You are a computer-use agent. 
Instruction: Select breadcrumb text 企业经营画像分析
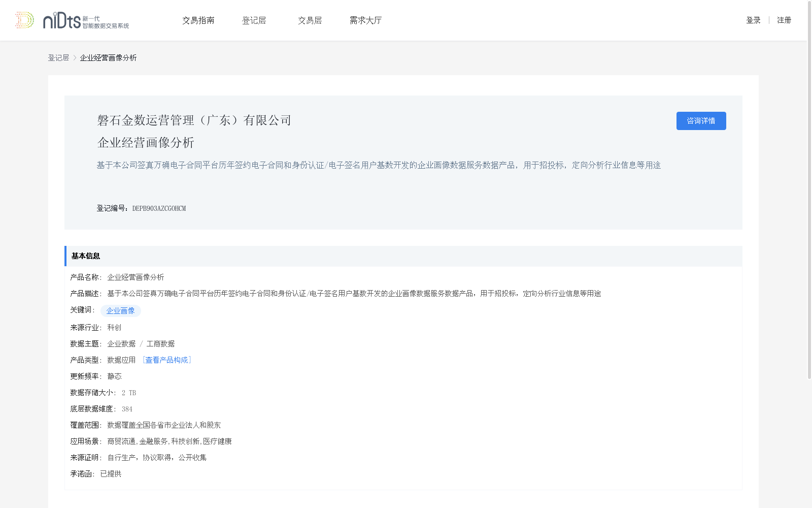108,58
